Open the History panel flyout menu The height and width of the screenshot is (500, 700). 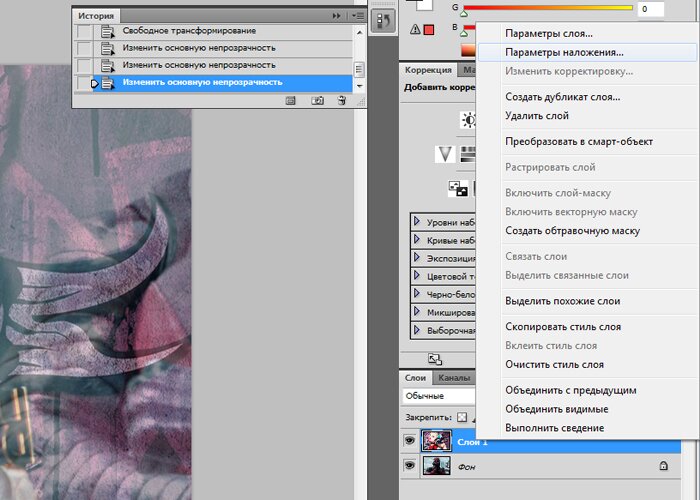[357, 16]
